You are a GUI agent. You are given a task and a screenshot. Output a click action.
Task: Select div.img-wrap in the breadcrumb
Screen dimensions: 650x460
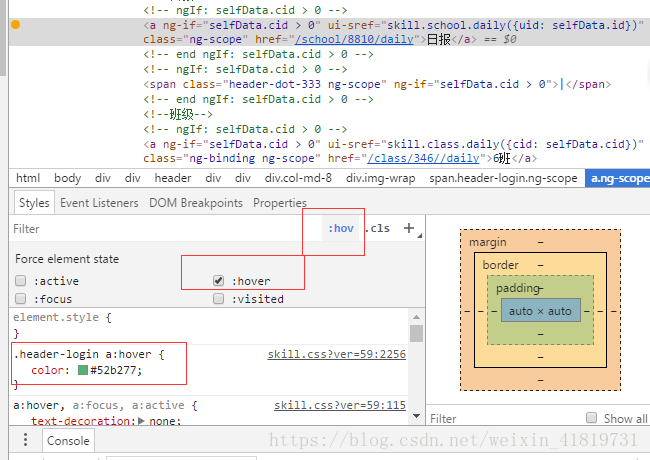pyautogui.click(x=381, y=178)
